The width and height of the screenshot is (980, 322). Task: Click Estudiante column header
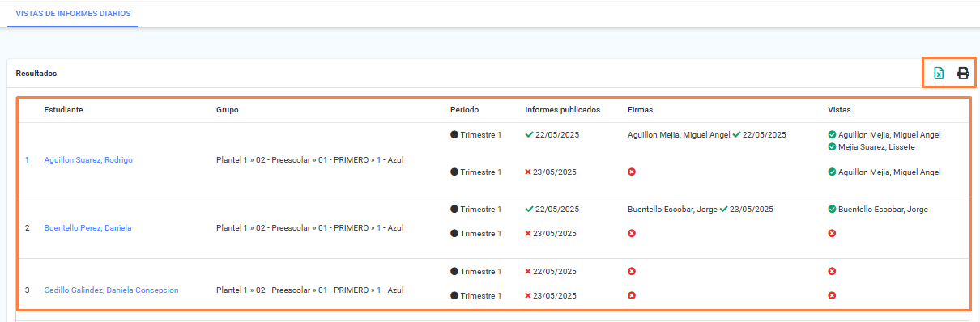pos(63,109)
